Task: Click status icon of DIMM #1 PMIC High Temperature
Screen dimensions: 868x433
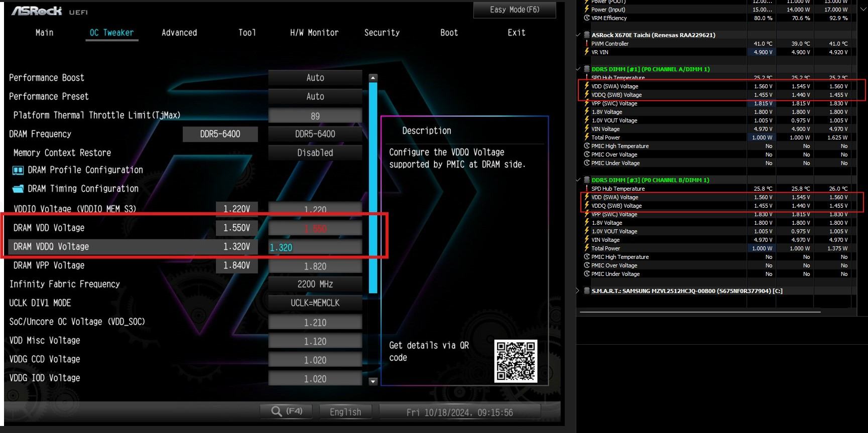Action: click(x=586, y=146)
